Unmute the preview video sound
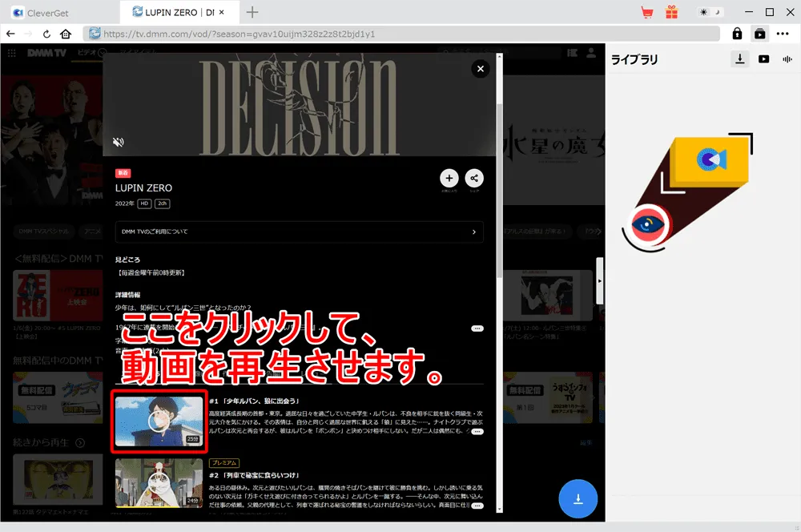The width and height of the screenshot is (801, 532). [118, 142]
